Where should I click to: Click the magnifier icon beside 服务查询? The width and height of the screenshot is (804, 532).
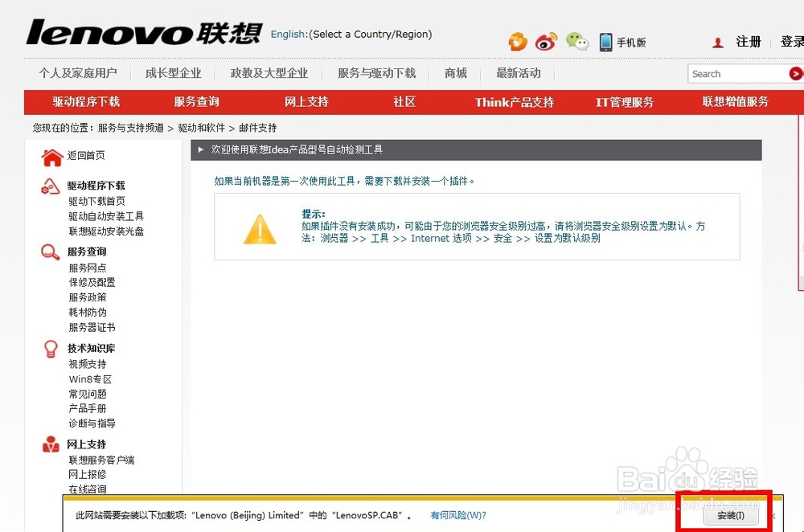click(x=50, y=252)
